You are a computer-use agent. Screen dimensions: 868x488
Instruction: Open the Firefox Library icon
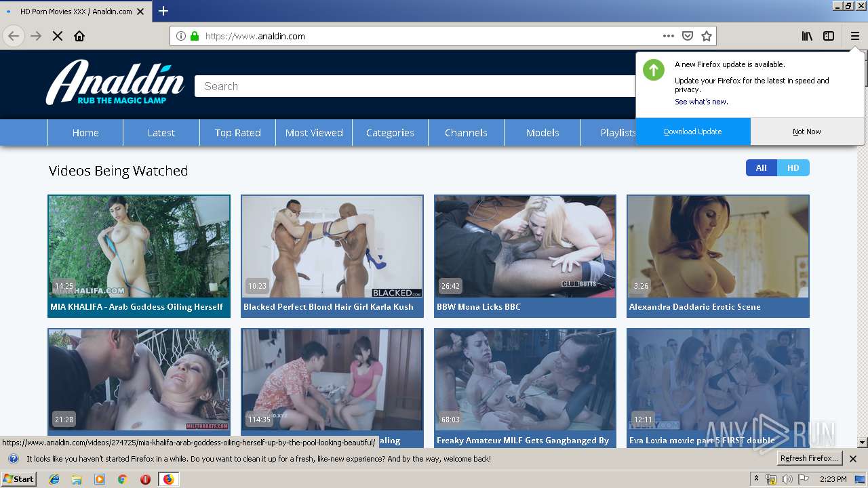tap(807, 36)
